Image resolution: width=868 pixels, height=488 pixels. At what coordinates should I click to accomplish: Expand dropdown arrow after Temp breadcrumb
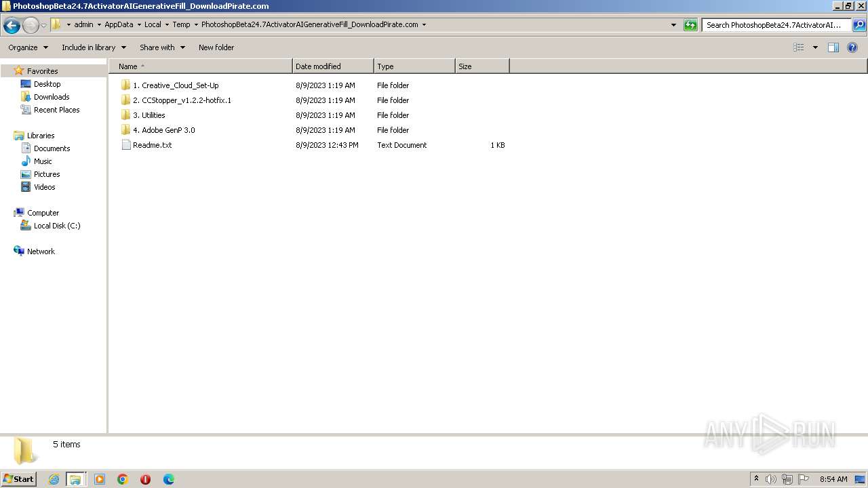pyautogui.click(x=196, y=24)
